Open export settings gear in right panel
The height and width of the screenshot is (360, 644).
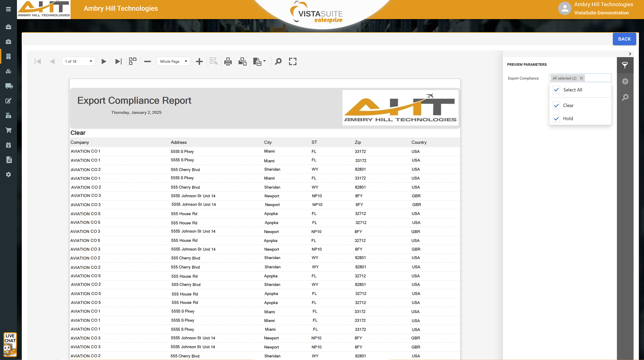625,81
